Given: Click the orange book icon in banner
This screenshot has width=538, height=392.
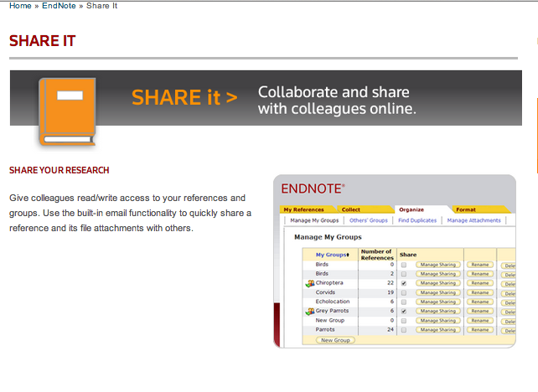Looking at the screenshot, I should [67, 111].
